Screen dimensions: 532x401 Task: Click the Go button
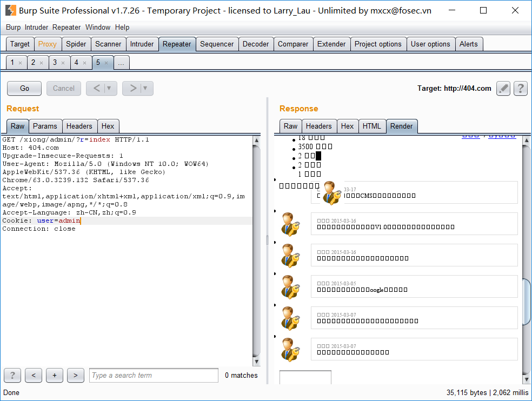coord(24,88)
